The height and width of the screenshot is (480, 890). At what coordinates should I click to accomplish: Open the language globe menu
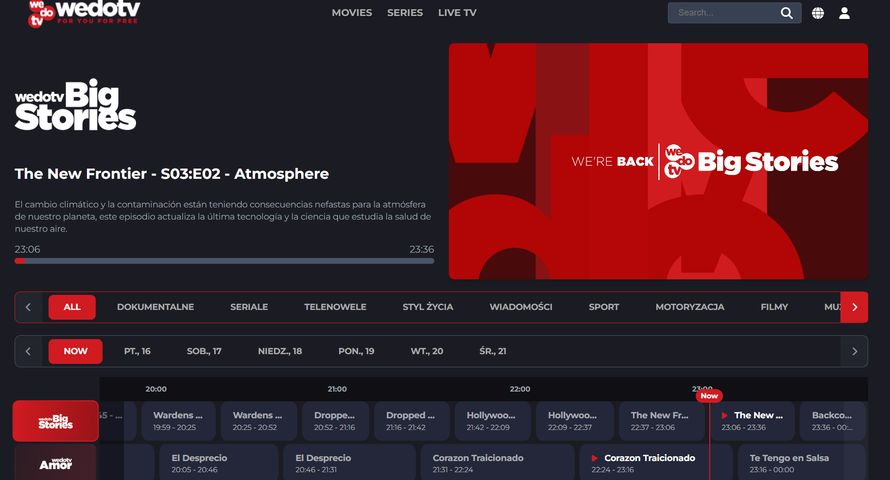pyautogui.click(x=818, y=13)
